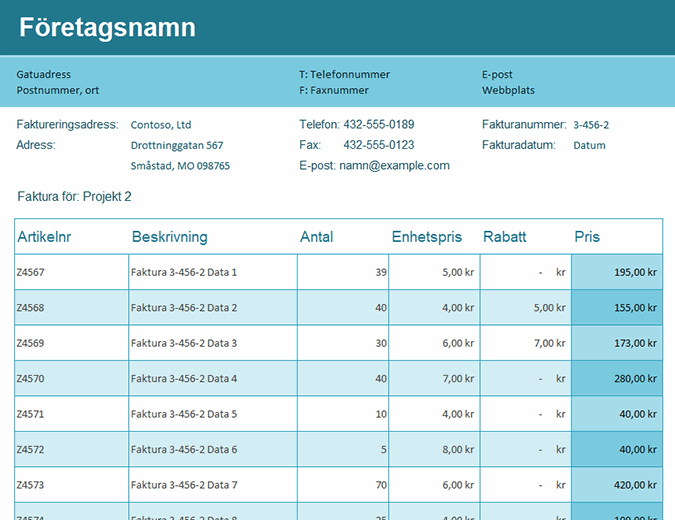Click the namn@example.com email address

point(394,165)
